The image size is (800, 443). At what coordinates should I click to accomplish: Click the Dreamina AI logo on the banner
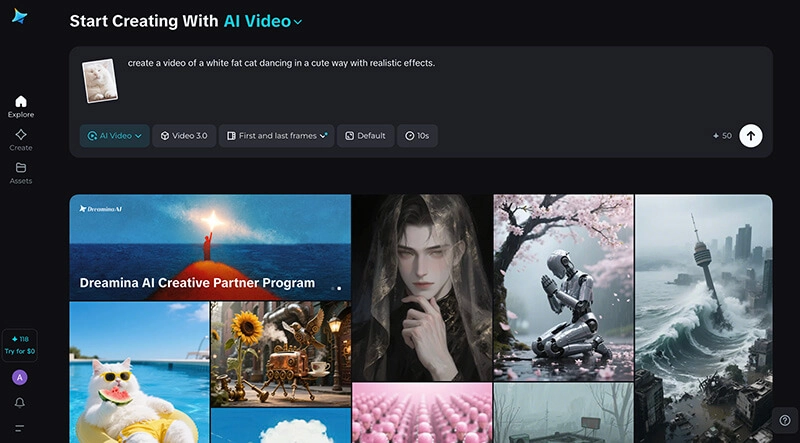101,209
